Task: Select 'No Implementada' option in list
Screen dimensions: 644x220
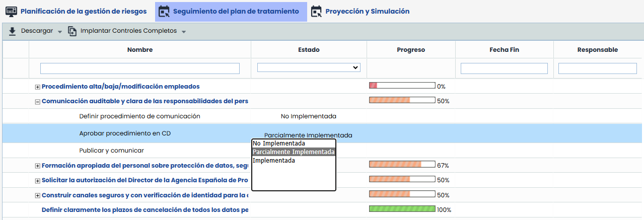Action: coord(278,143)
